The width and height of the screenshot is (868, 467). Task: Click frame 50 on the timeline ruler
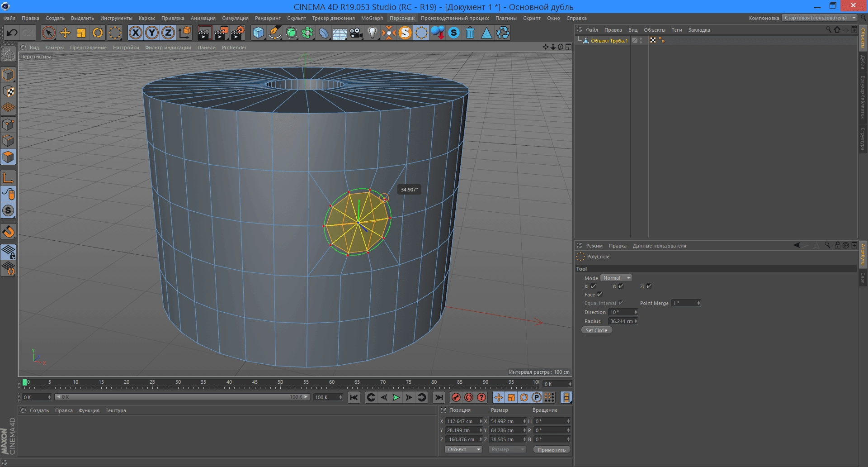coord(280,382)
